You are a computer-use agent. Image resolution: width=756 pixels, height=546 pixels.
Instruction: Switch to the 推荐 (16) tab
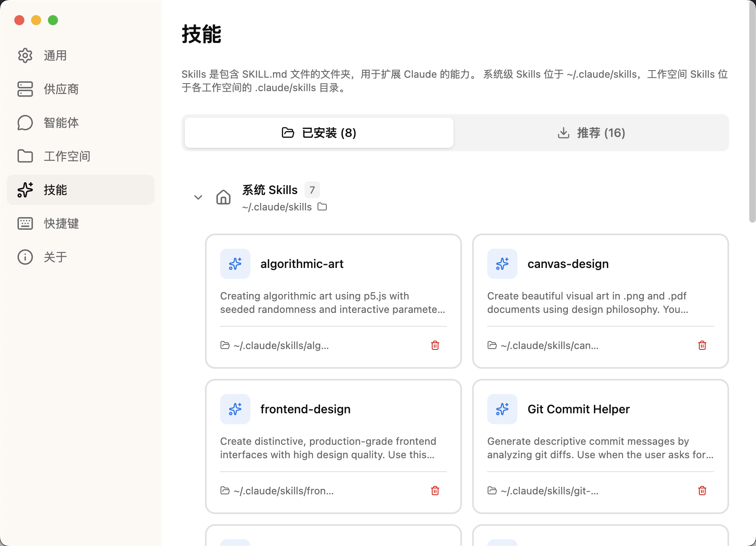(591, 133)
